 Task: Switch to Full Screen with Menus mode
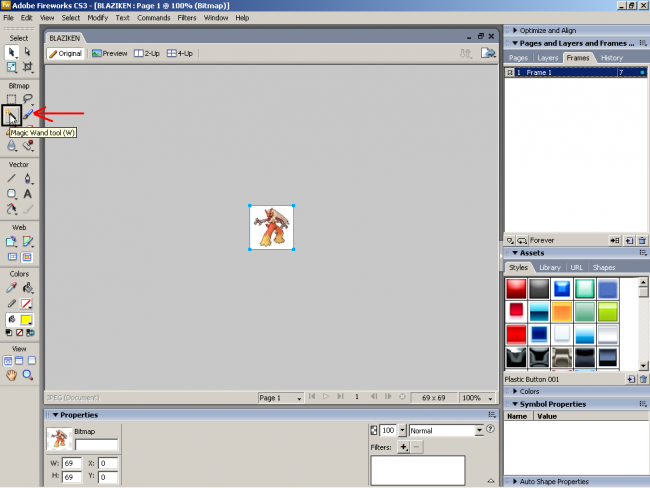19,361
